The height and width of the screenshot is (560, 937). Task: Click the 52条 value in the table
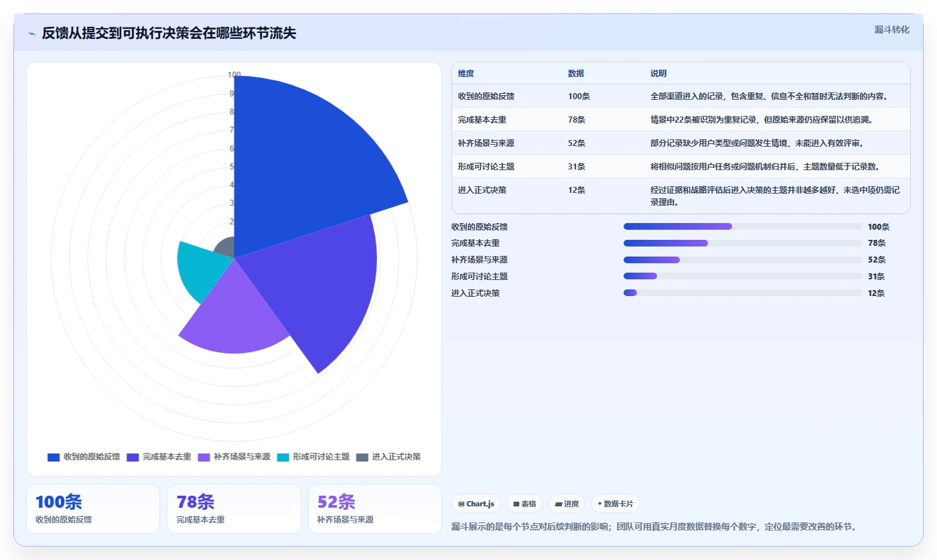tap(577, 143)
